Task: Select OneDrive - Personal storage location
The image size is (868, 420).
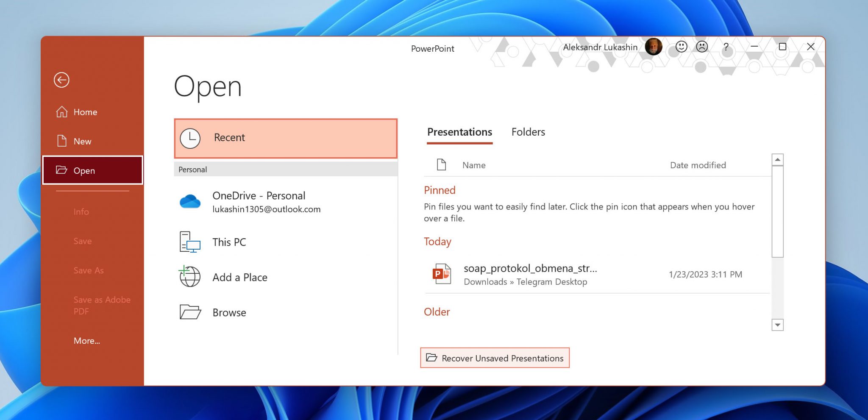Action: (259, 202)
